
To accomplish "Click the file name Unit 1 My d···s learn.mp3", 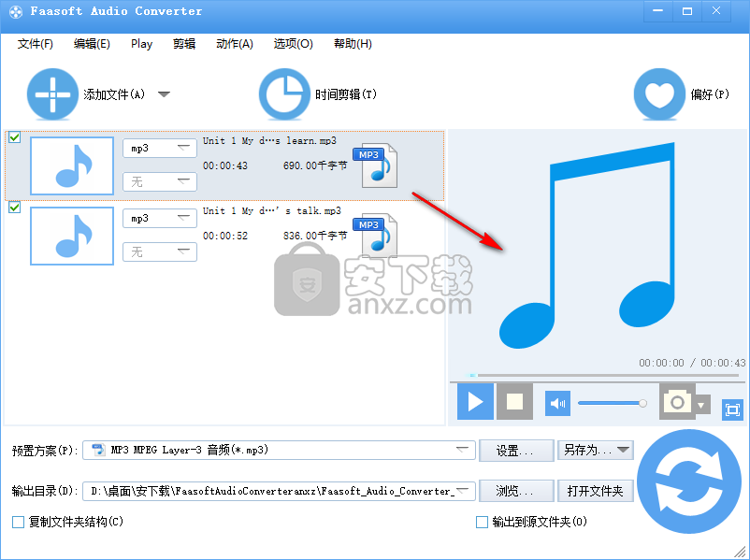I will point(269,140).
